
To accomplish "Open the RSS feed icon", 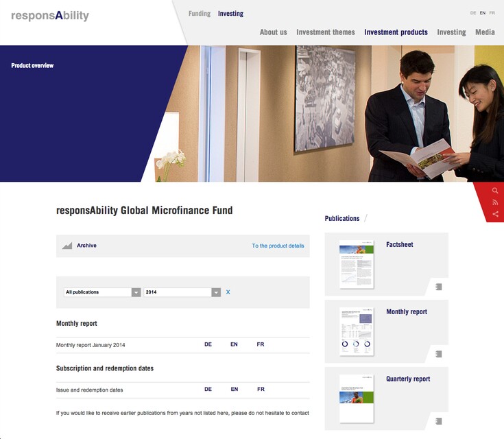I will 495,202.
